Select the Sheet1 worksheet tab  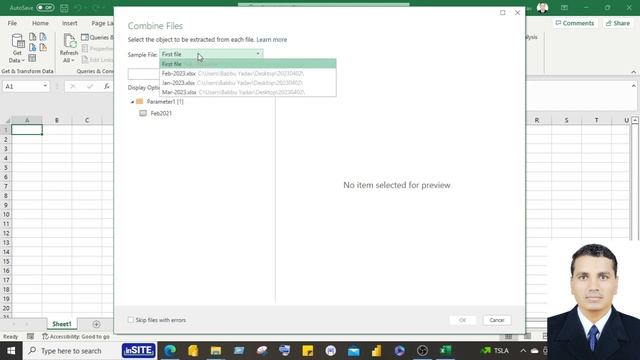click(x=62, y=324)
